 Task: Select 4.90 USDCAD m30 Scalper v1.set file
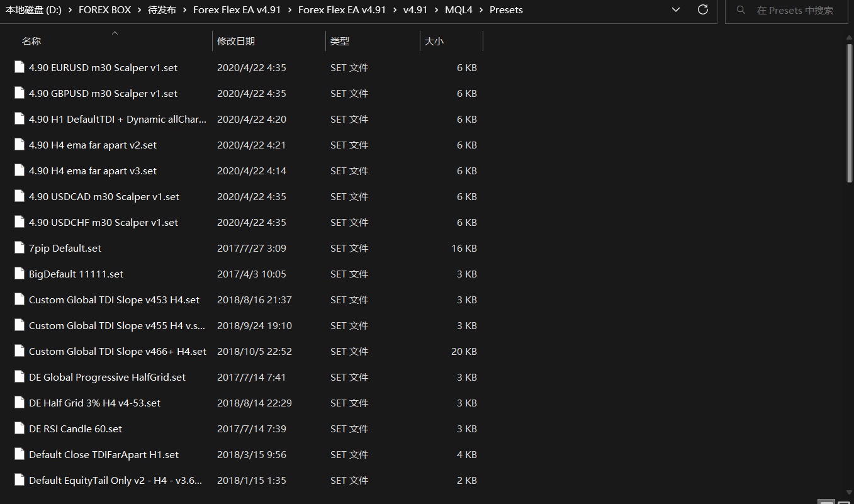[104, 196]
